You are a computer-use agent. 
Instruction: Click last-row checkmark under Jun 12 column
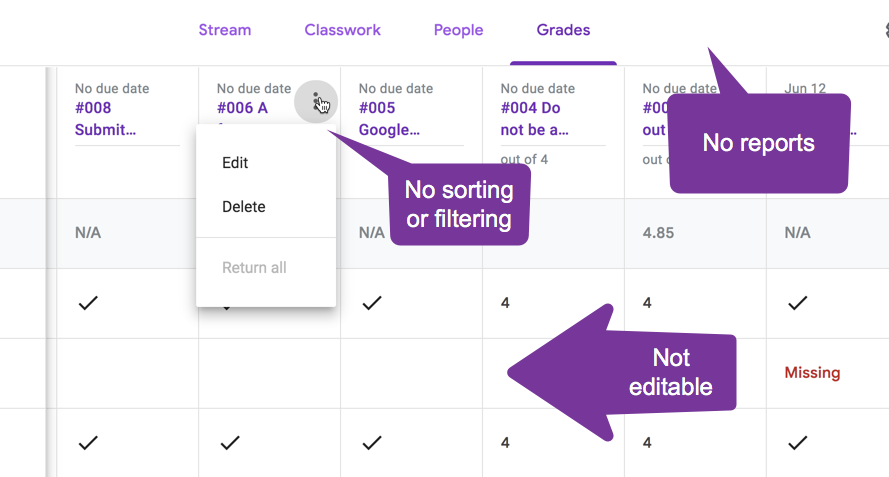tap(798, 443)
